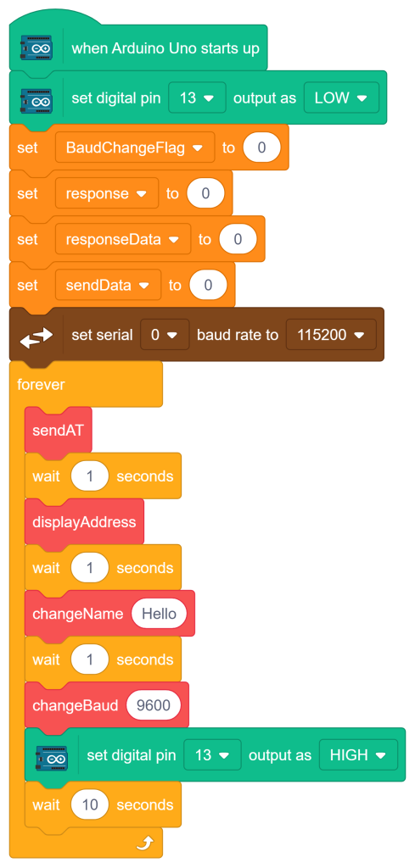
Task: Click the Hello input of changeName
Action: tap(159, 614)
